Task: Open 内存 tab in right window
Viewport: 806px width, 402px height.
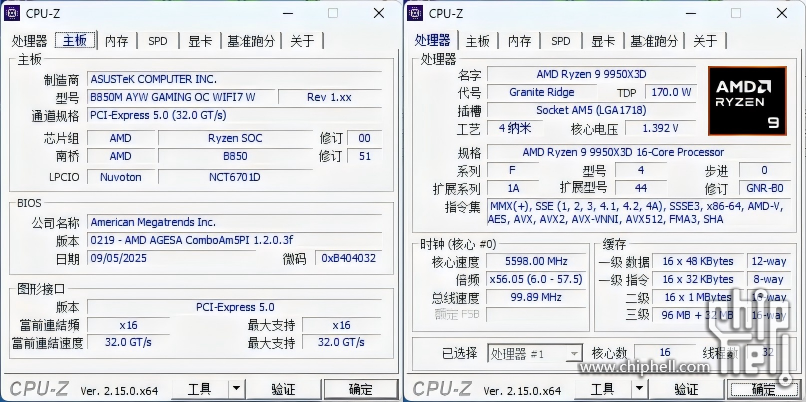Action: click(519, 41)
